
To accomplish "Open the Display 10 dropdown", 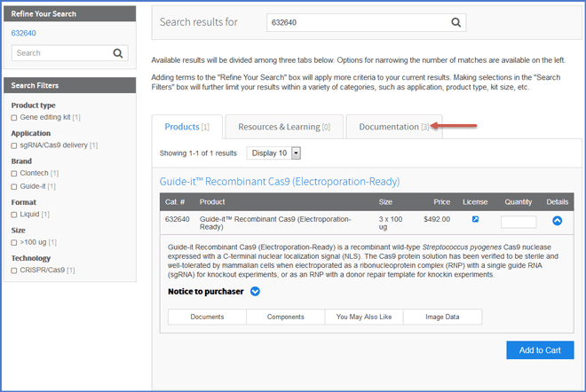I will [x=273, y=153].
